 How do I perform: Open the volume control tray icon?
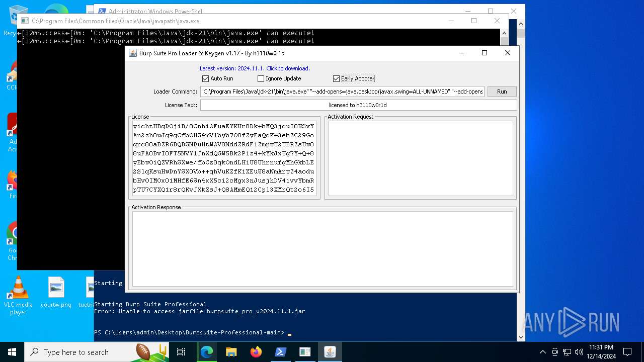coord(579,352)
